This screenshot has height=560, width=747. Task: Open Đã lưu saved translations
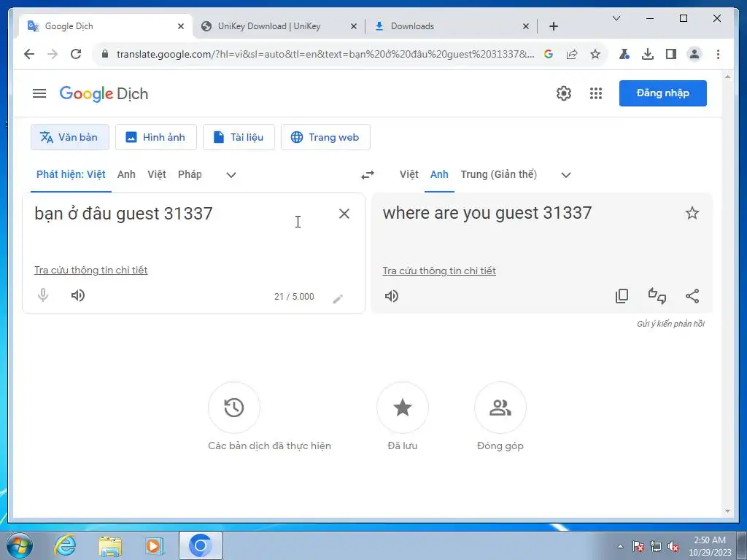tap(403, 408)
